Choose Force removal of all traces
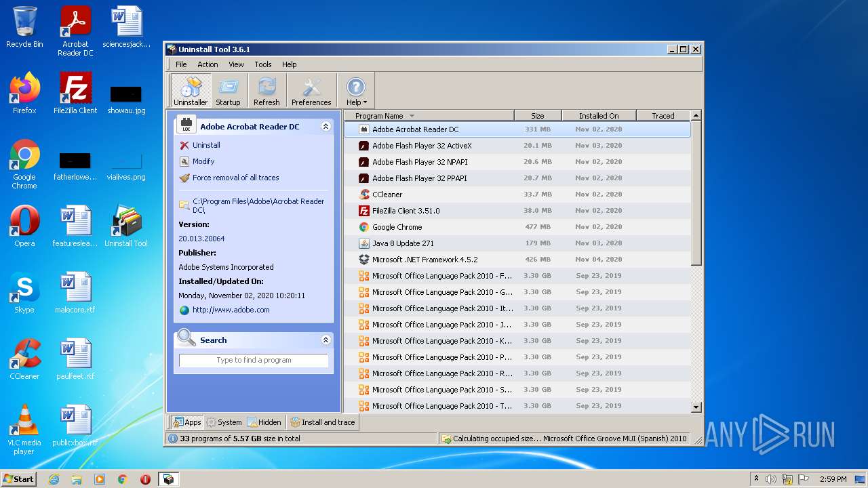 pyautogui.click(x=235, y=178)
